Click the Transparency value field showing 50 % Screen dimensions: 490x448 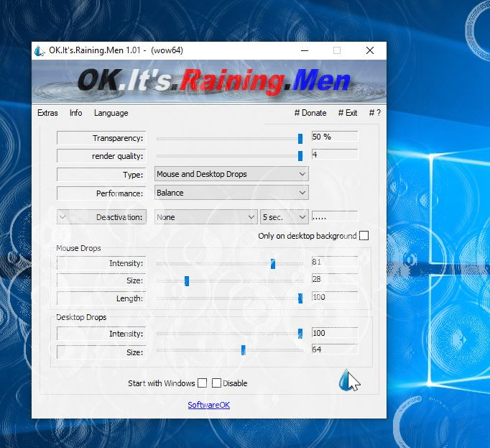[x=335, y=137]
